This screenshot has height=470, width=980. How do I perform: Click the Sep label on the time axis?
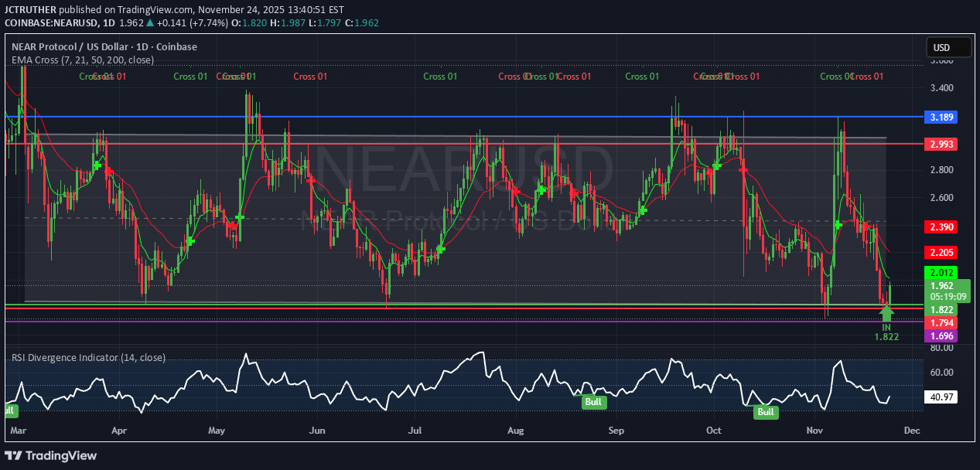(616, 429)
